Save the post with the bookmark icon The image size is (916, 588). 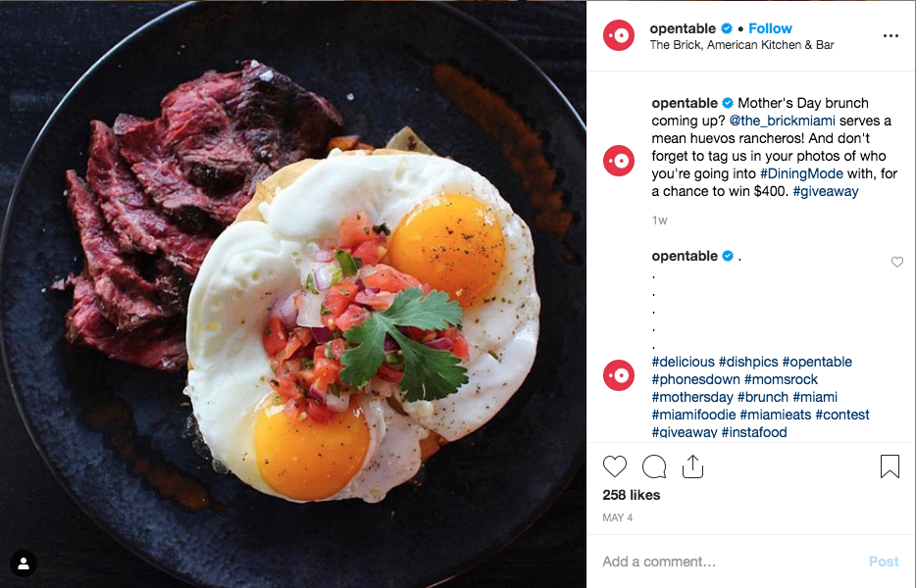890,466
